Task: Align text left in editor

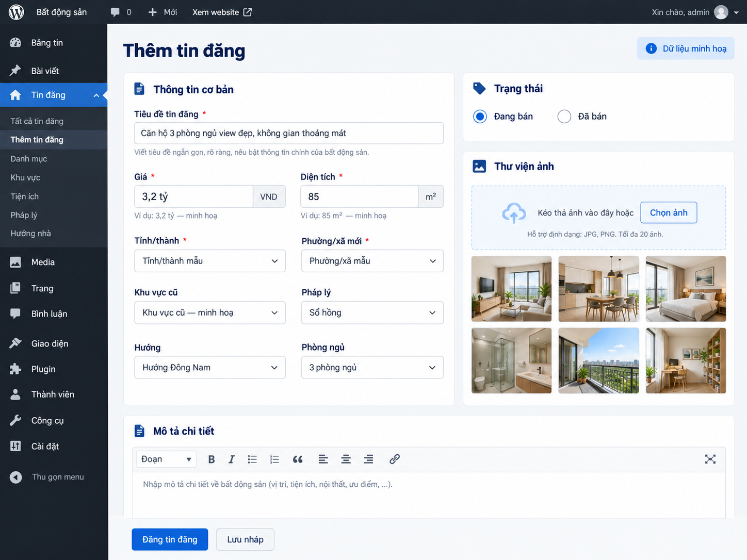Action: [x=323, y=459]
